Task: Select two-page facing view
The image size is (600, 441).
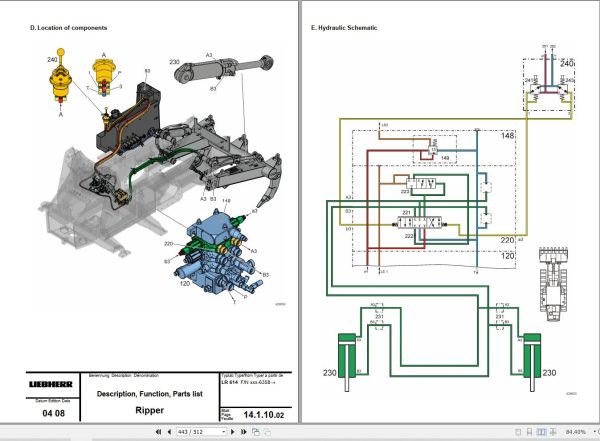Action: tap(541, 432)
